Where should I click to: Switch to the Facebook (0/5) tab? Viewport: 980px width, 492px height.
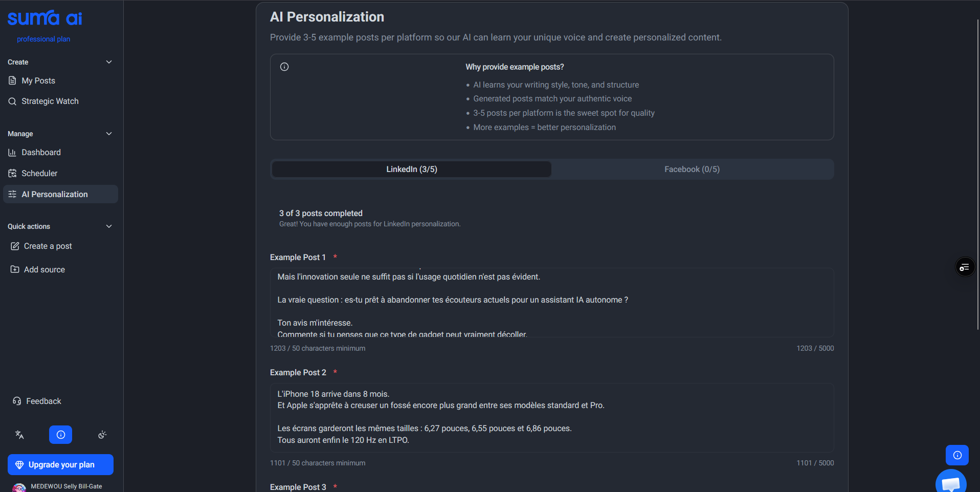click(x=692, y=169)
